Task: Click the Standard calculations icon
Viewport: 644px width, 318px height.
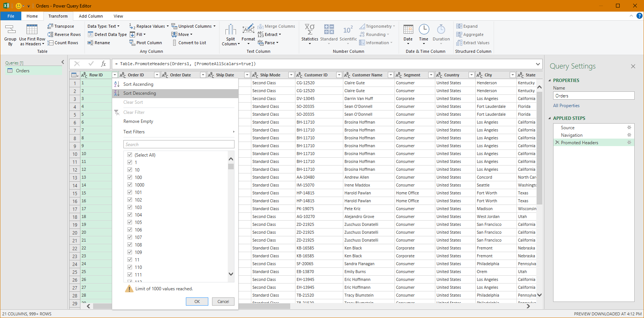Action: pos(329,30)
